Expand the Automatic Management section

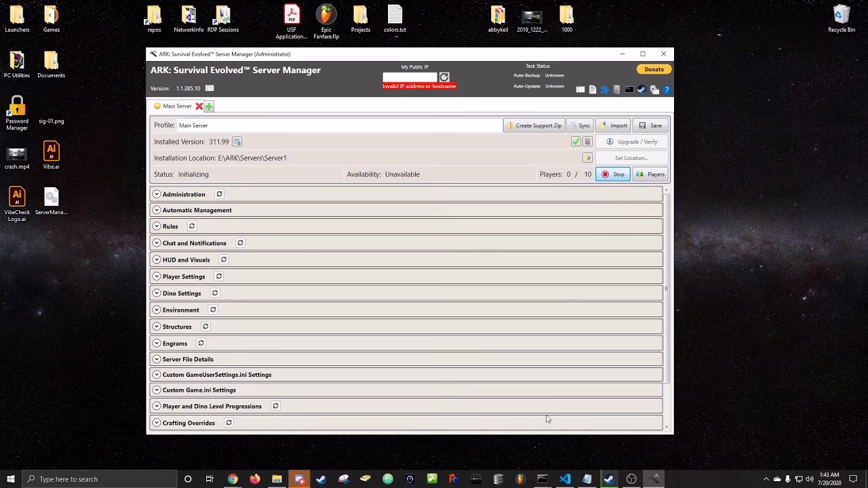click(x=157, y=210)
